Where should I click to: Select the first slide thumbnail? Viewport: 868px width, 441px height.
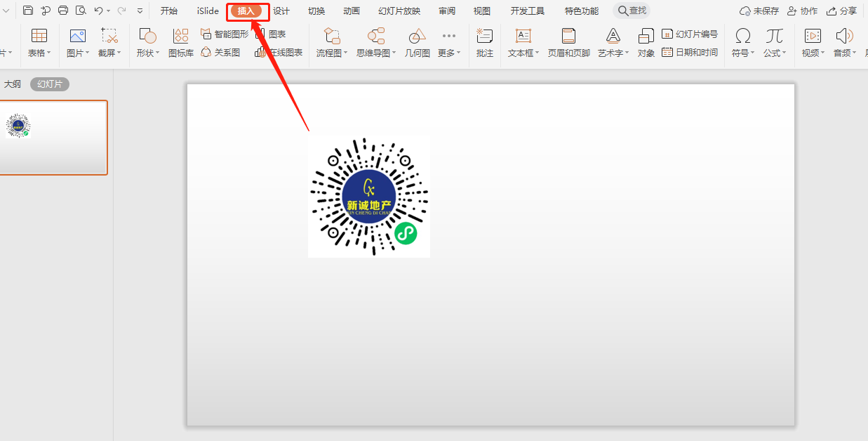click(53, 138)
